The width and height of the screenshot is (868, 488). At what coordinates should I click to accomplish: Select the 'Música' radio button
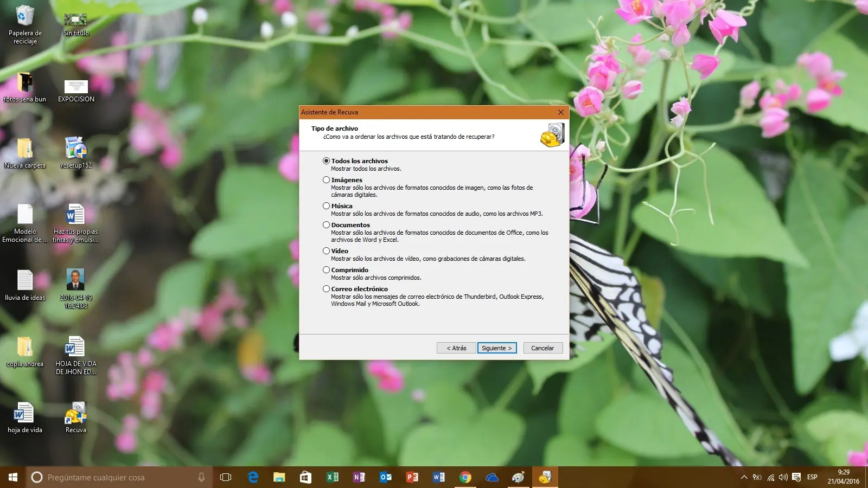(326, 206)
